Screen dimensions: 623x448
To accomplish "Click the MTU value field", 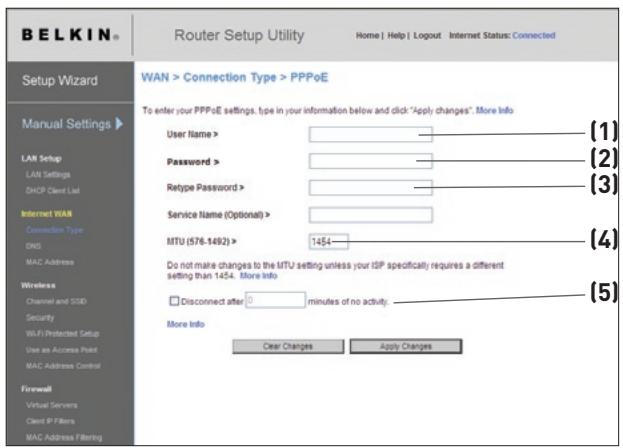I will (x=329, y=241).
